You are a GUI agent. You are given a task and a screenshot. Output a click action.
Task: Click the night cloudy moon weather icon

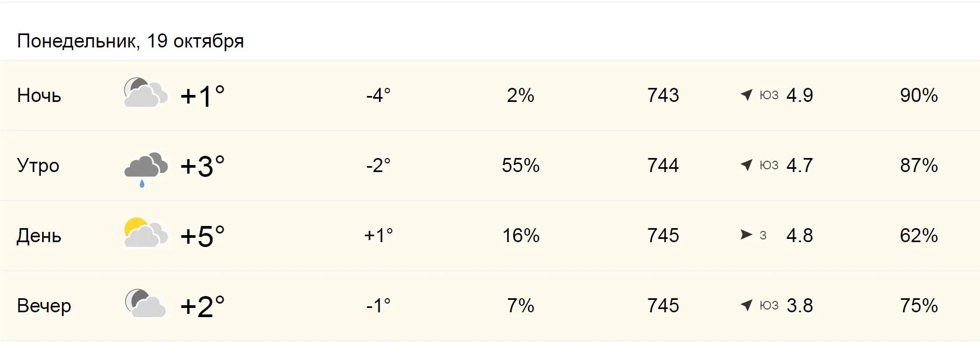pyautogui.click(x=146, y=92)
